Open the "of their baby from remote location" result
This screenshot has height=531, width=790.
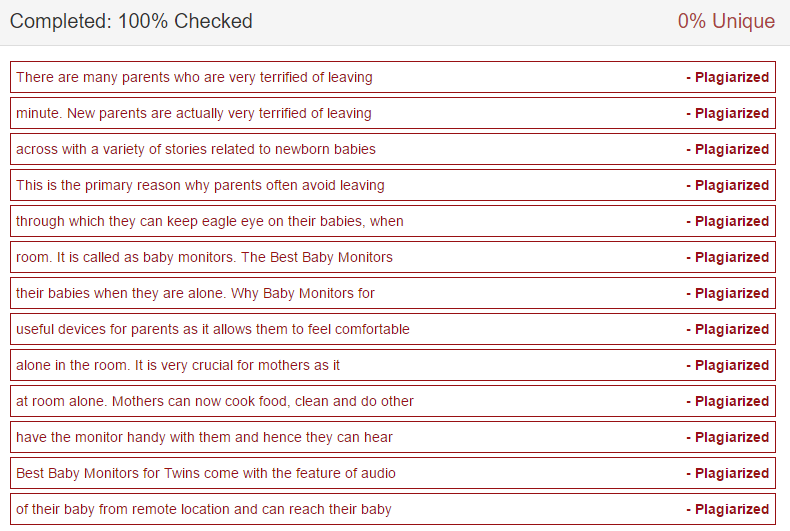204,509
